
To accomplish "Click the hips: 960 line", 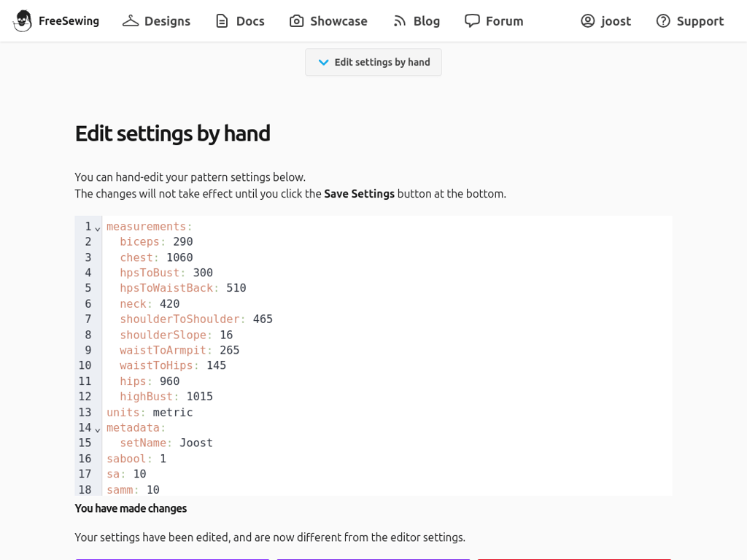I will tap(150, 381).
